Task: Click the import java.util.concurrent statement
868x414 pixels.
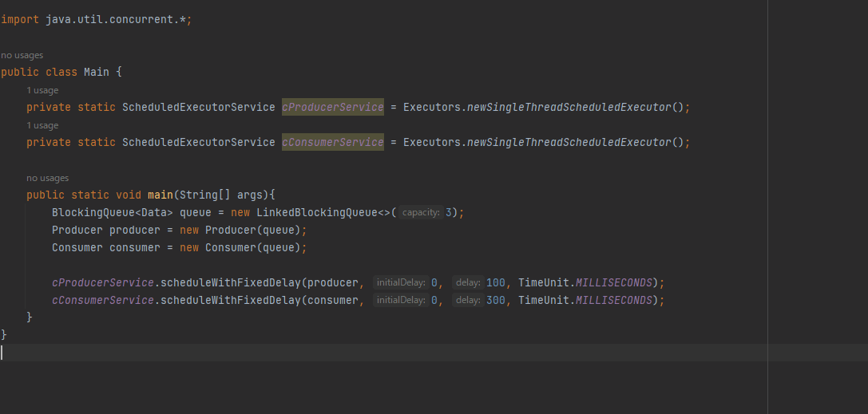Action: coord(96,19)
